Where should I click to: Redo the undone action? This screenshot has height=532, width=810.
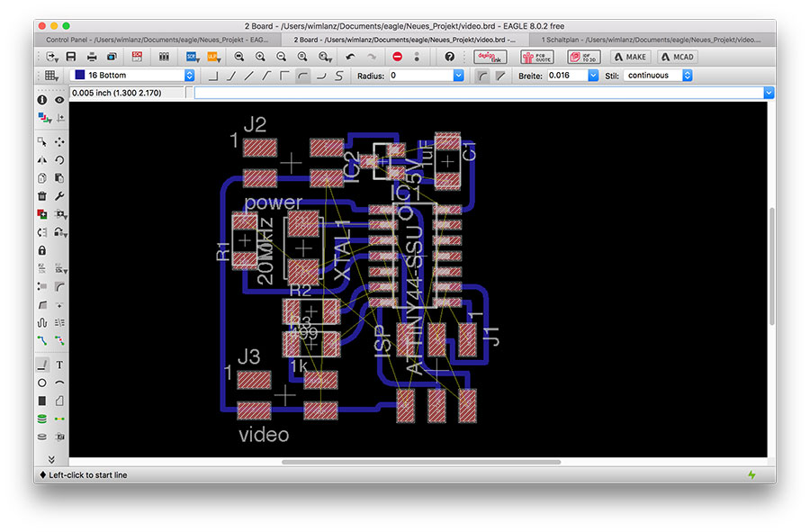pos(372,57)
